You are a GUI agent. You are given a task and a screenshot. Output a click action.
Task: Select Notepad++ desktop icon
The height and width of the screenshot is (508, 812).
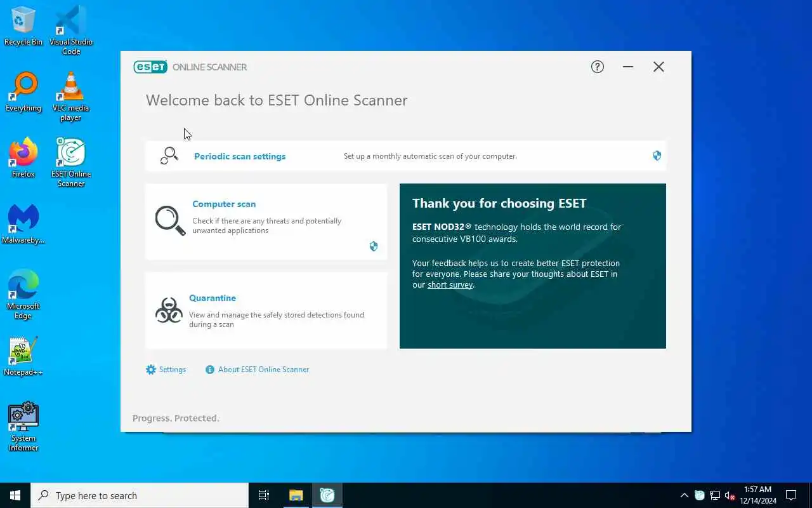coord(23,356)
